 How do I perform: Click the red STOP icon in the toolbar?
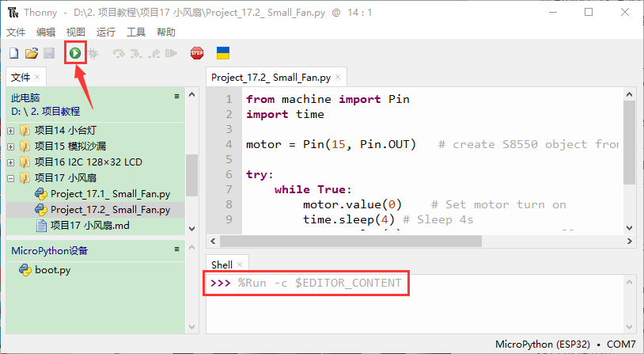pyautogui.click(x=197, y=53)
